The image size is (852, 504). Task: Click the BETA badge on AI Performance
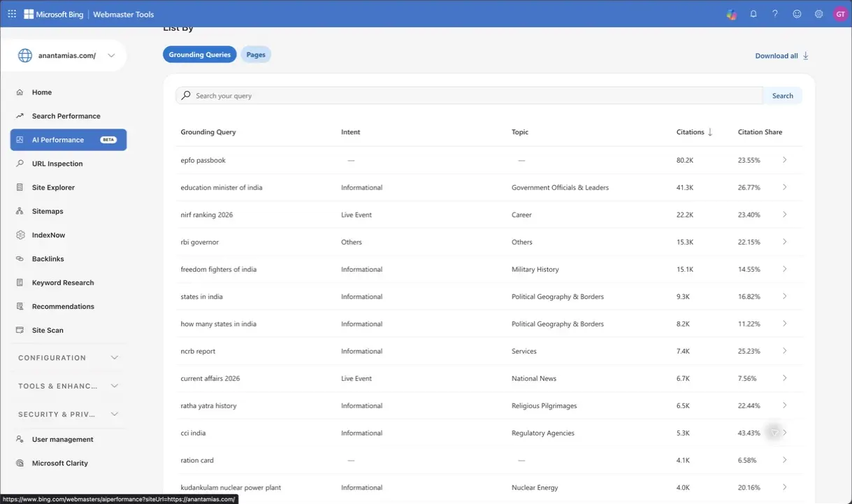[108, 140]
